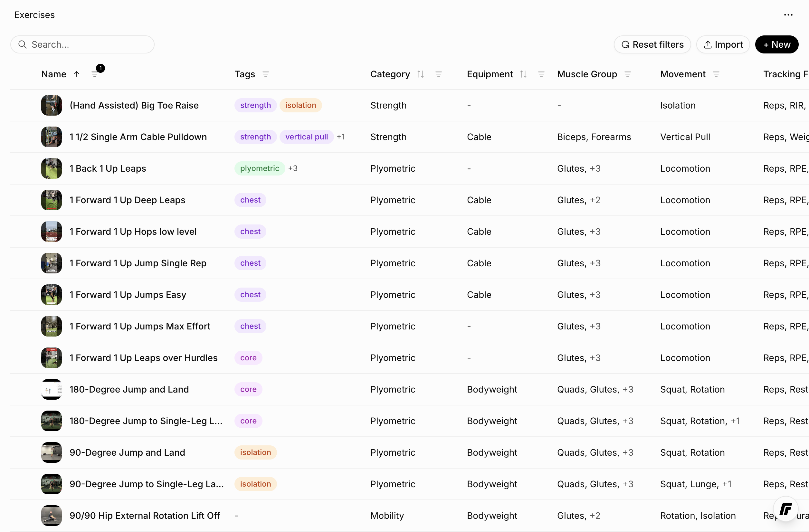
Task: Toggle Equipment column sort arrows
Action: [523, 74]
